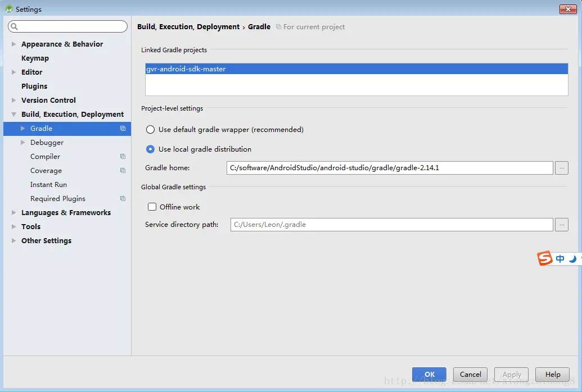This screenshot has height=392, width=582.
Task: Enable the Offline work checkbox
Action: point(152,207)
